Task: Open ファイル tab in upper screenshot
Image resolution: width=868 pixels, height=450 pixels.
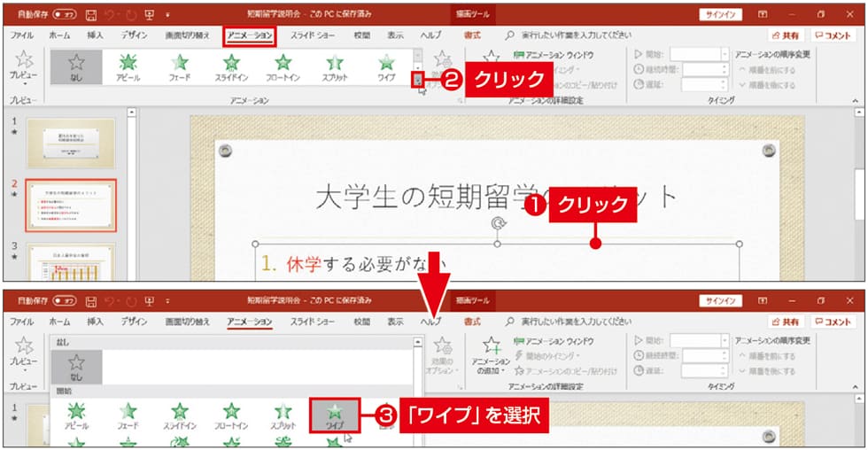Action: coord(22,35)
